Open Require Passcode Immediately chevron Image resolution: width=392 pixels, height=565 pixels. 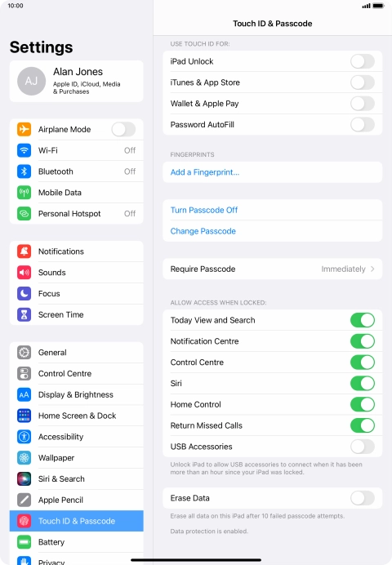coord(372,269)
